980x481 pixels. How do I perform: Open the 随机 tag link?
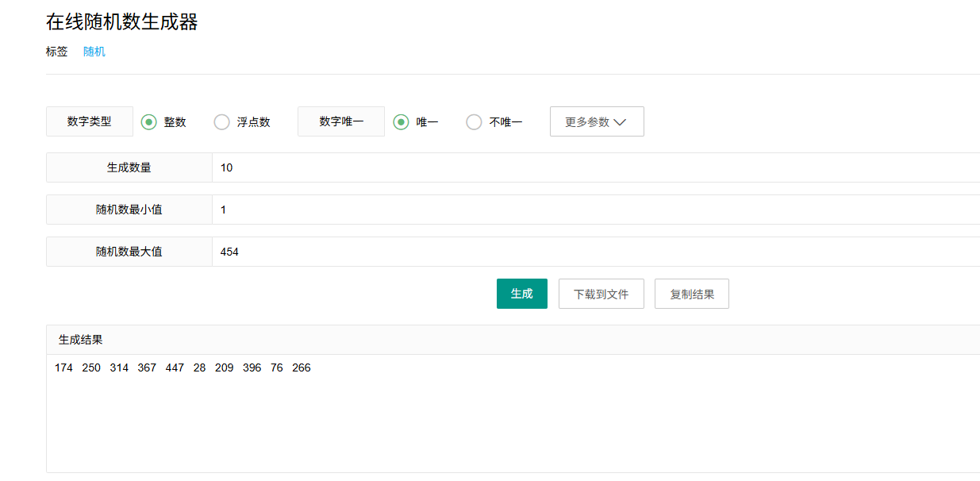tap(94, 52)
